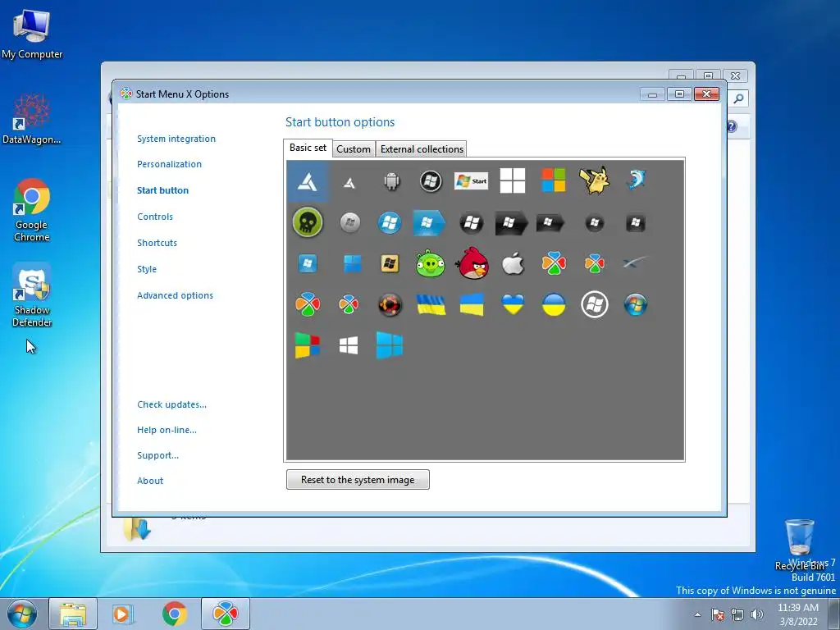
Task: Open Advanced options section
Action: pos(175,295)
